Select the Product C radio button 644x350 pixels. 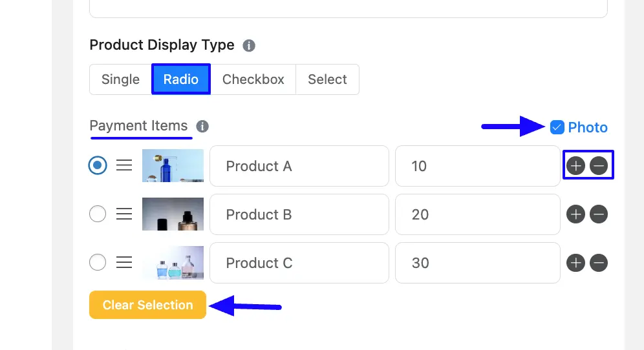pos(98,262)
